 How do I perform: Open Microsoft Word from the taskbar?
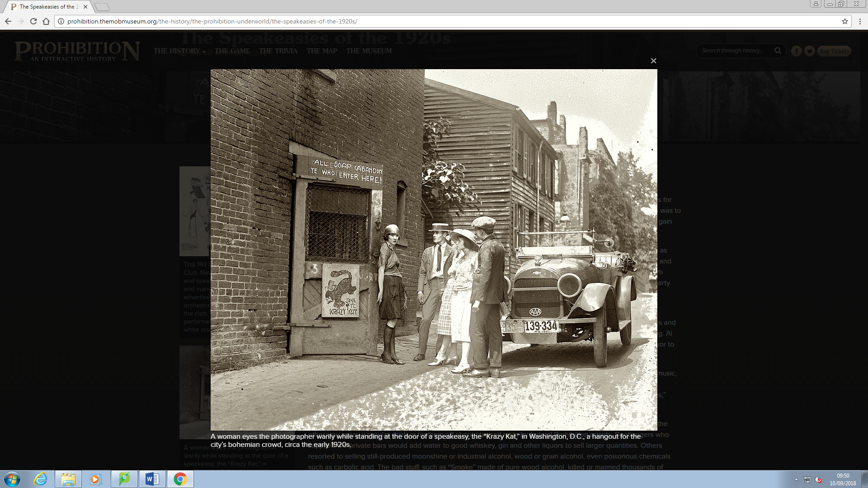[152, 479]
